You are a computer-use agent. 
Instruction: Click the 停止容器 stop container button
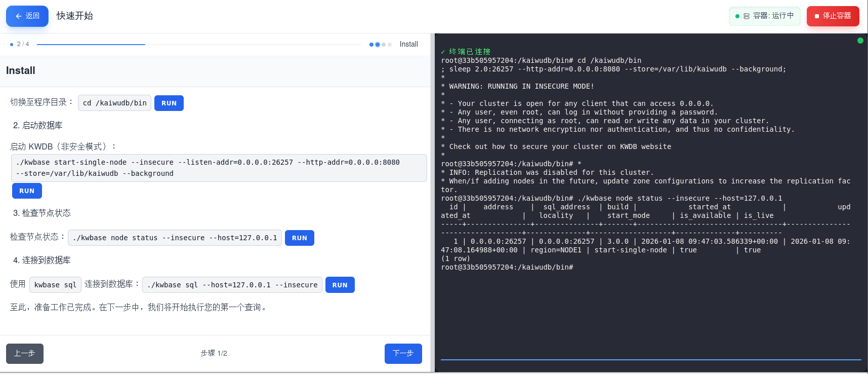click(x=833, y=16)
